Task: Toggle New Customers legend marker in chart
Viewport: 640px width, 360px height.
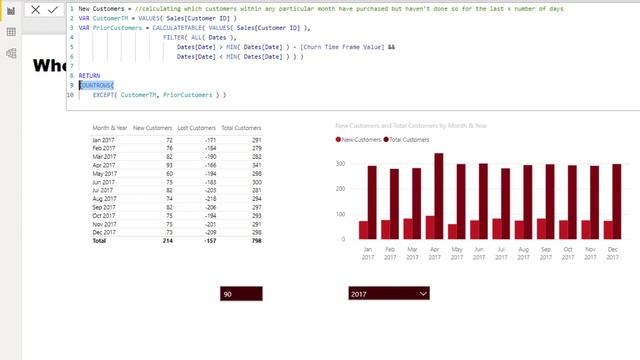Action: coord(338,140)
